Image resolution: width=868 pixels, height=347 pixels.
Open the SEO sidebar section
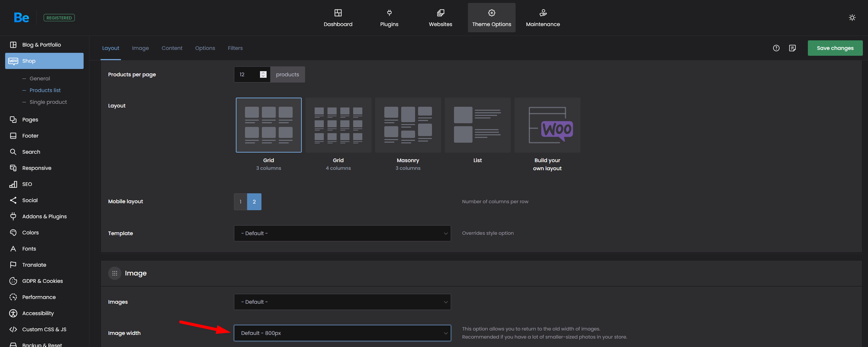coord(44,184)
